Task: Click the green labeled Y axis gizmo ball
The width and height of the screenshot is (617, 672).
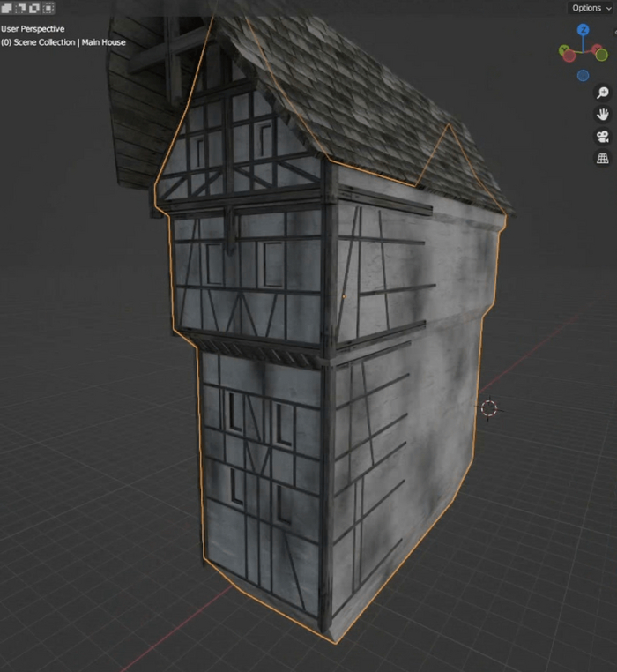Action: 562,49
